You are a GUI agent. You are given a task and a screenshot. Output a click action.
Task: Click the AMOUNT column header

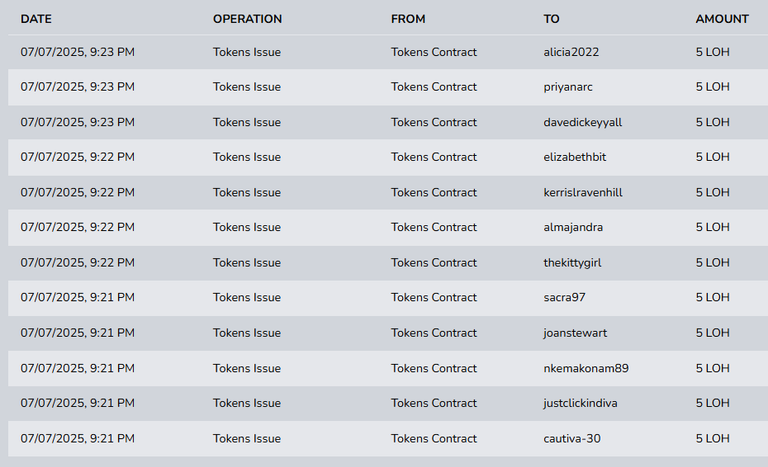click(x=722, y=19)
